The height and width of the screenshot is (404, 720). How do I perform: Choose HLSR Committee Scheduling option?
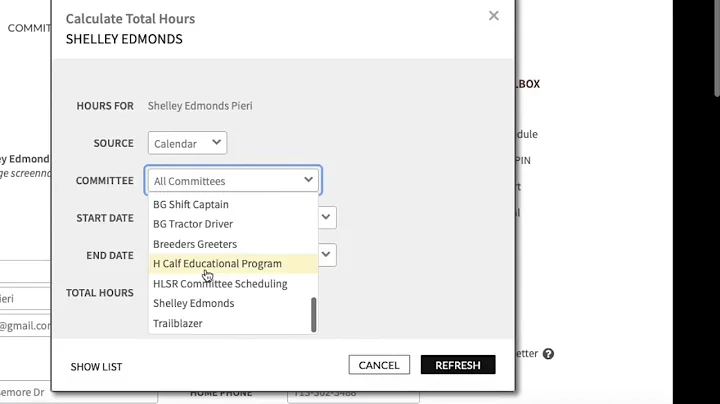[220, 284]
